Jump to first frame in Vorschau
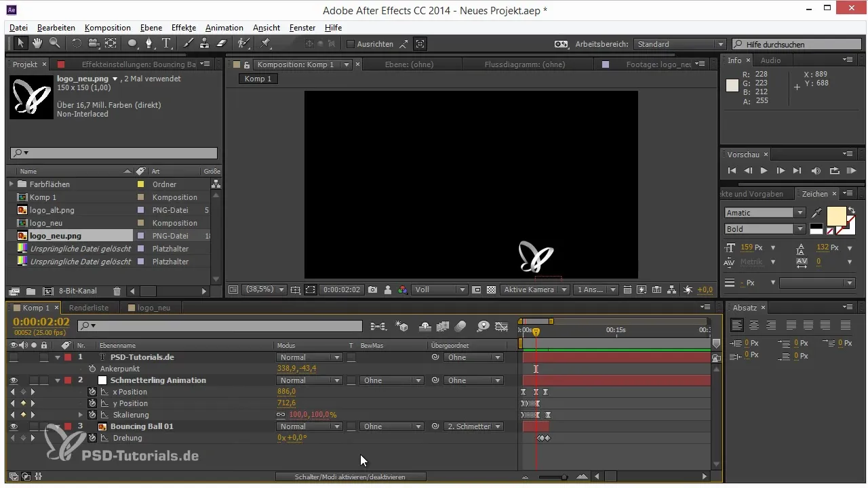The image size is (868, 488). point(732,171)
